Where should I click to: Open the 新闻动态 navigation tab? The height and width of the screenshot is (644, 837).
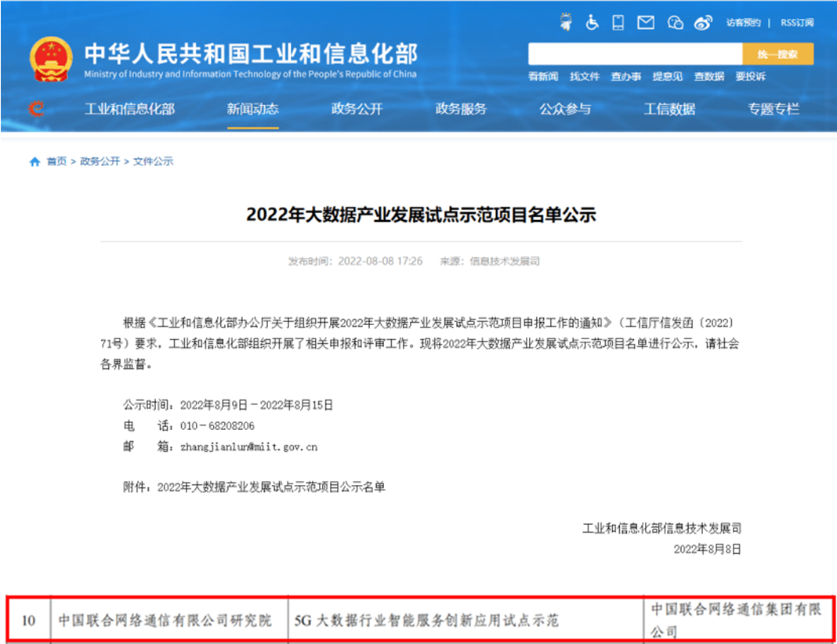click(x=252, y=109)
